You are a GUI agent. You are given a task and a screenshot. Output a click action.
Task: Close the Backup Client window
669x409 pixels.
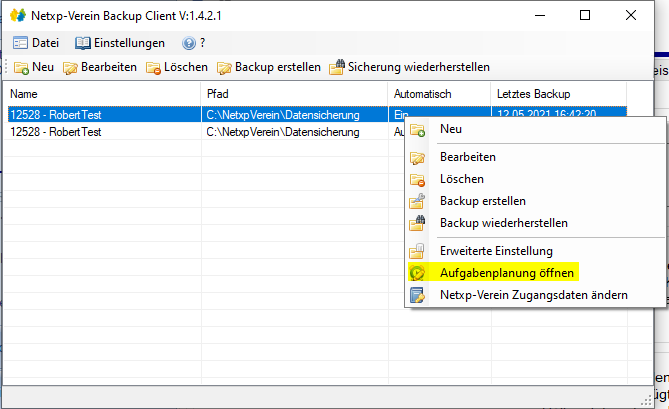point(631,15)
